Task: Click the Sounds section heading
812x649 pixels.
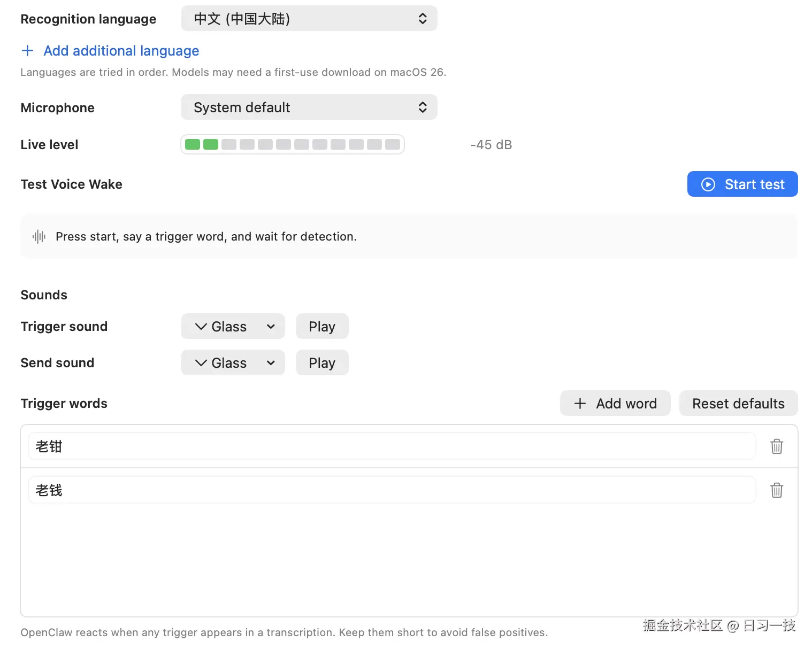Action: tap(44, 295)
